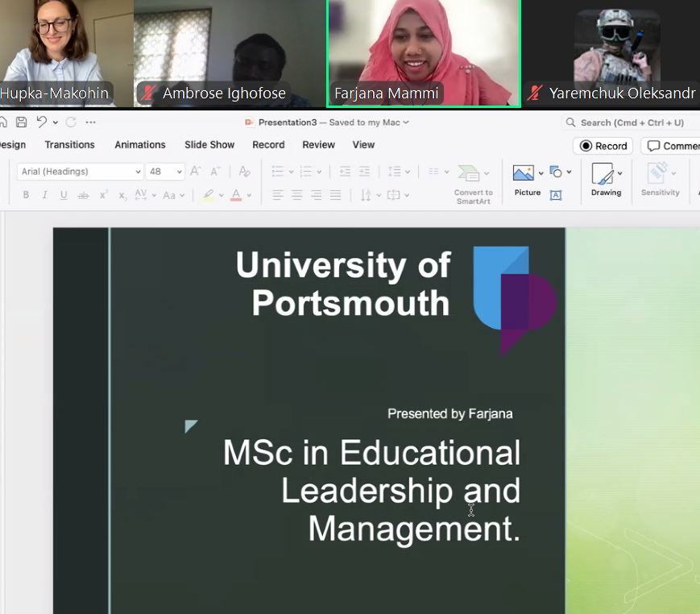700x614 pixels.
Task: Click the Record button
Action: tap(603, 146)
